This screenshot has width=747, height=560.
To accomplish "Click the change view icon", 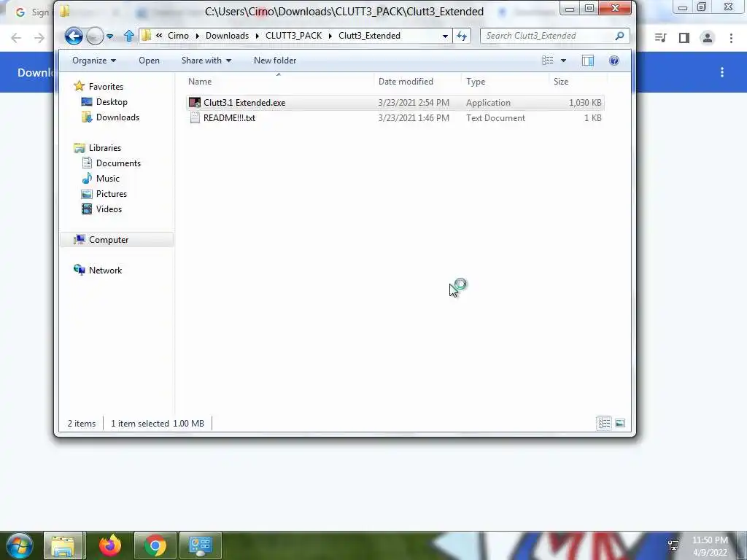I will pyautogui.click(x=547, y=61).
